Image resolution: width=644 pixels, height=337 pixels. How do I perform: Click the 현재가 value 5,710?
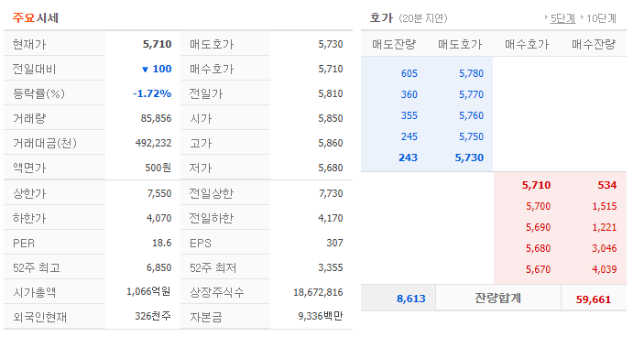(x=157, y=44)
